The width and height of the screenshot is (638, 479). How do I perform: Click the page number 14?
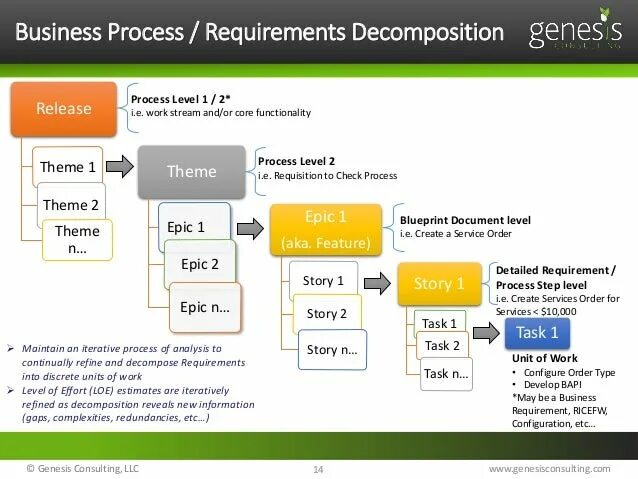point(318,470)
